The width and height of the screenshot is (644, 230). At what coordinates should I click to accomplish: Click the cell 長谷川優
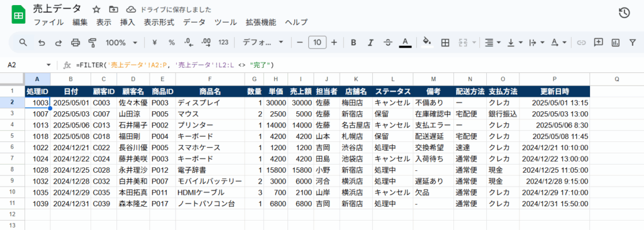click(x=133, y=147)
